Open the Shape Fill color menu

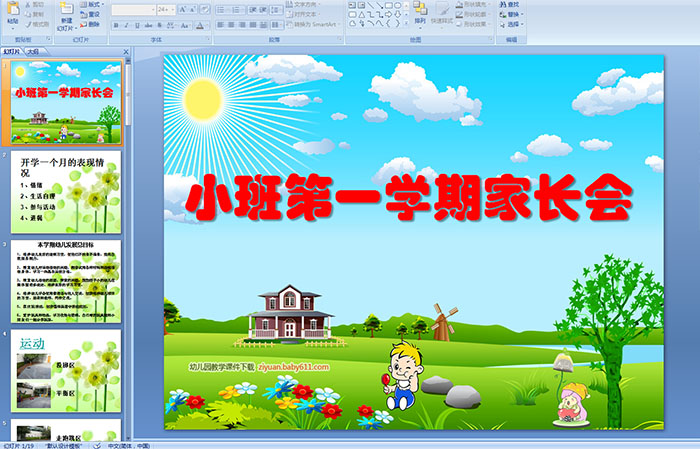(473, 4)
